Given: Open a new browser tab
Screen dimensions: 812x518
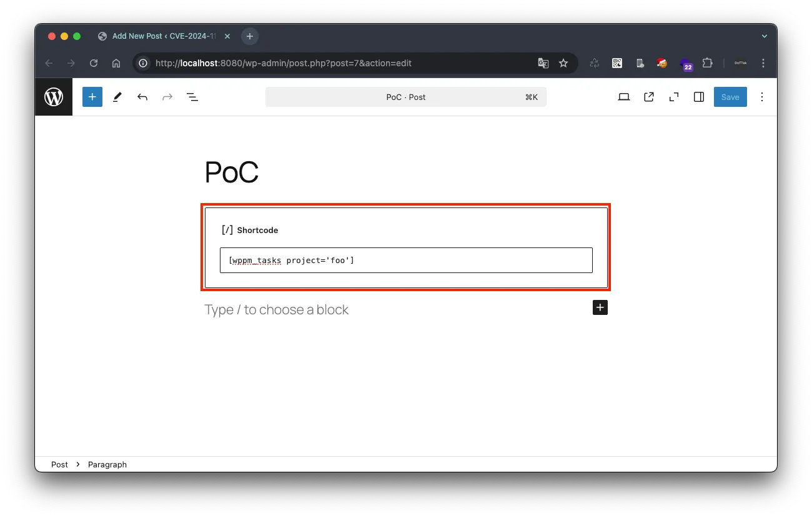Looking at the screenshot, I should click(250, 36).
